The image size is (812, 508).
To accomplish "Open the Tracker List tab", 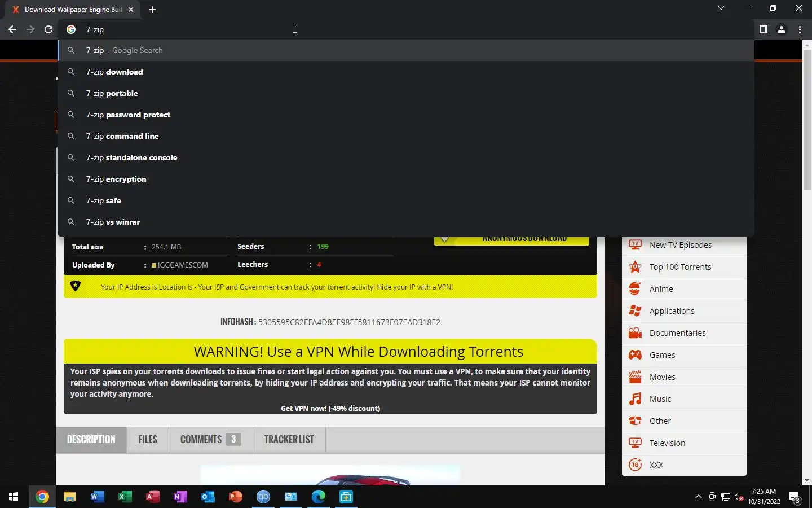I will (289, 439).
